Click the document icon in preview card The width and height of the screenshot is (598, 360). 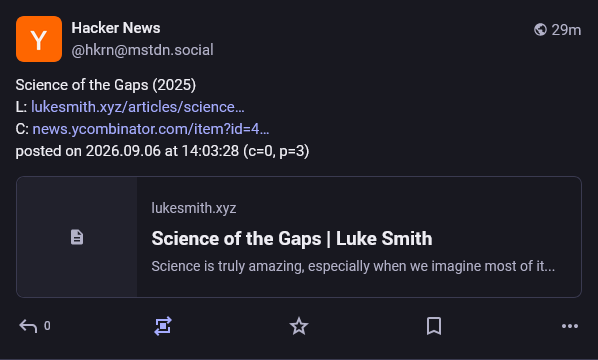(77, 237)
